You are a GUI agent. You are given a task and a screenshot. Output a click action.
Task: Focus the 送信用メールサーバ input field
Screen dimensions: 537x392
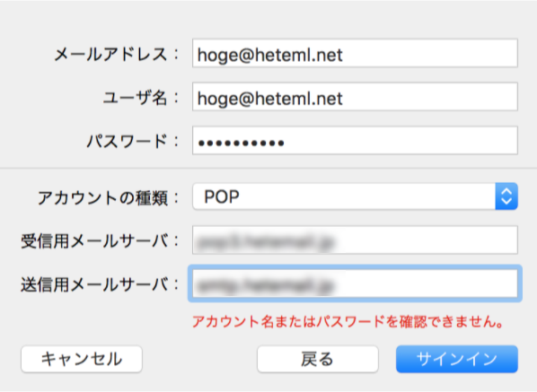(355, 283)
